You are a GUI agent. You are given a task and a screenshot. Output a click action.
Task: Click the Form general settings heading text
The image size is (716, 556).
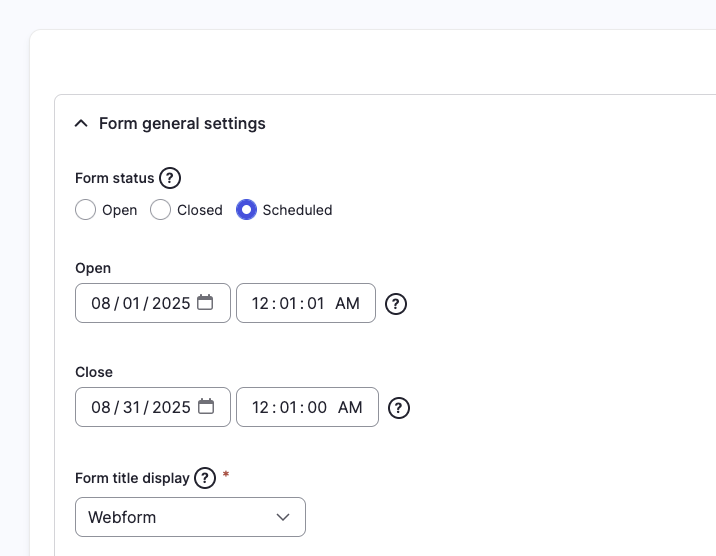pos(182,124)
